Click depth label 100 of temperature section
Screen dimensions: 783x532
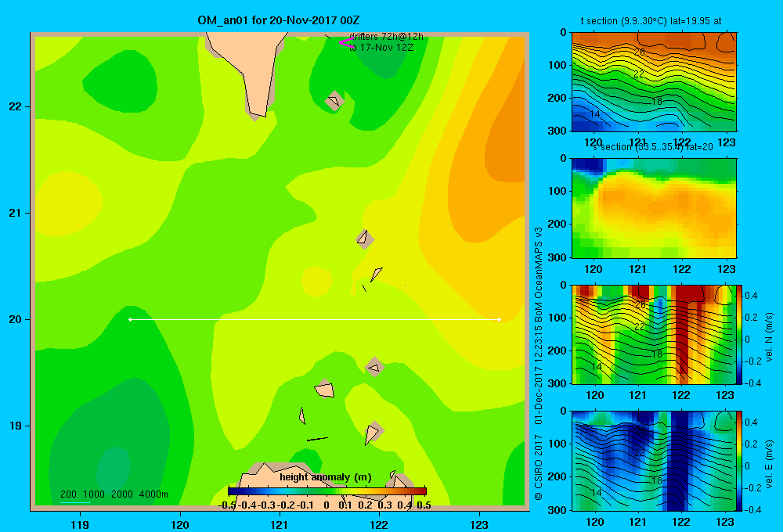pyautogui.click(x=558, y=65)
